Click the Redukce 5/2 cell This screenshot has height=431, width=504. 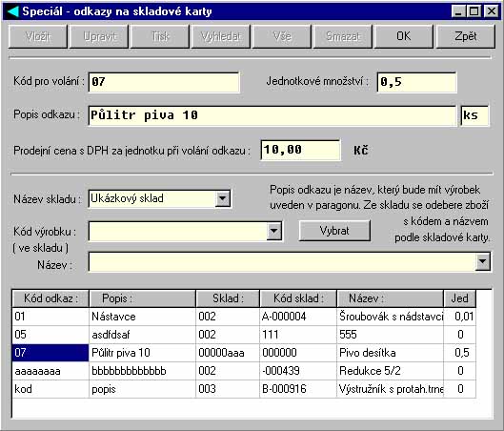[x=391, y=371]
